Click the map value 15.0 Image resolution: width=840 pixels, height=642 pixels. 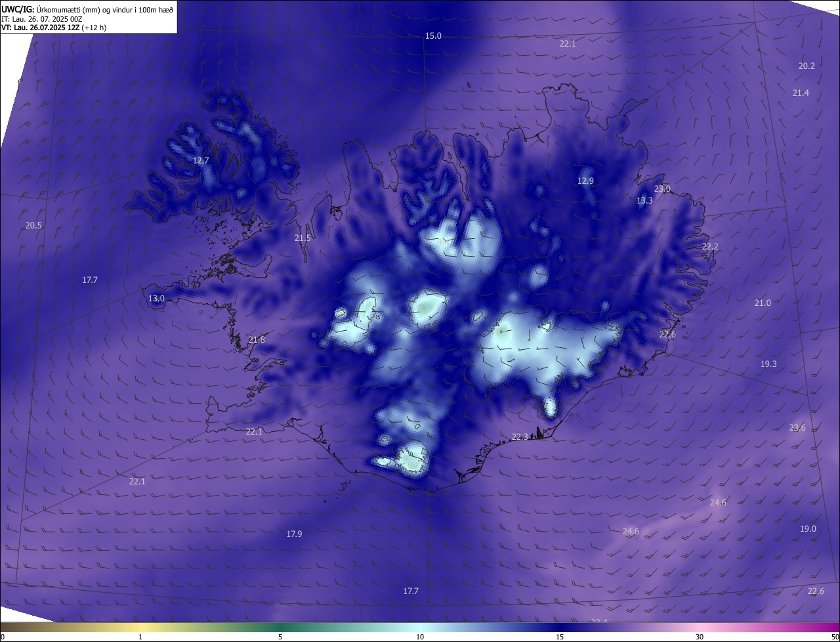pyautogui.click(x=433, y=36)
